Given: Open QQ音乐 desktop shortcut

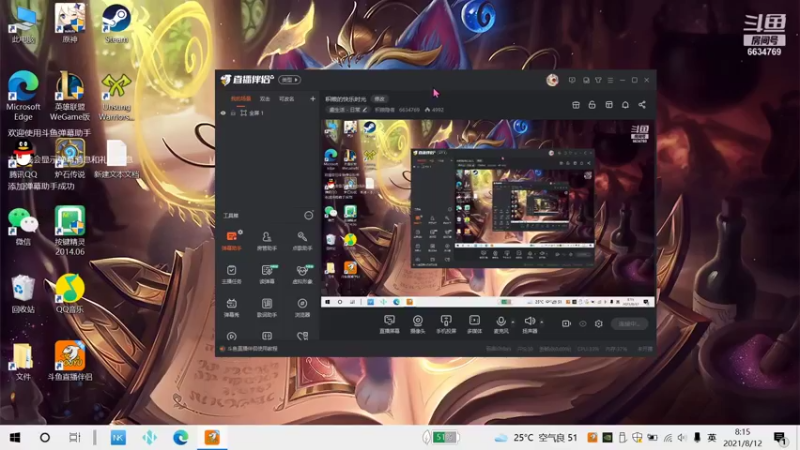Looking at the screenshot, I should click(x=70, y=293).
